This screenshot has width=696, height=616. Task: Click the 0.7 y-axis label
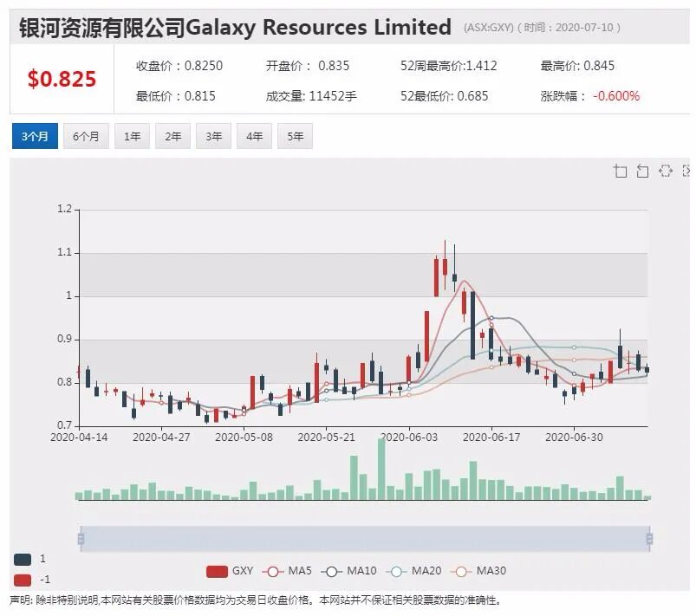(x=64, y=425)
